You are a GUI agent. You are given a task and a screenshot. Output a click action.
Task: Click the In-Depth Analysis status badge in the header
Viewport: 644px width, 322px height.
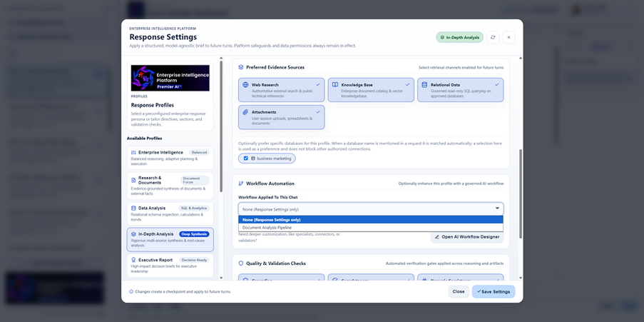click(x=459, y=37)
